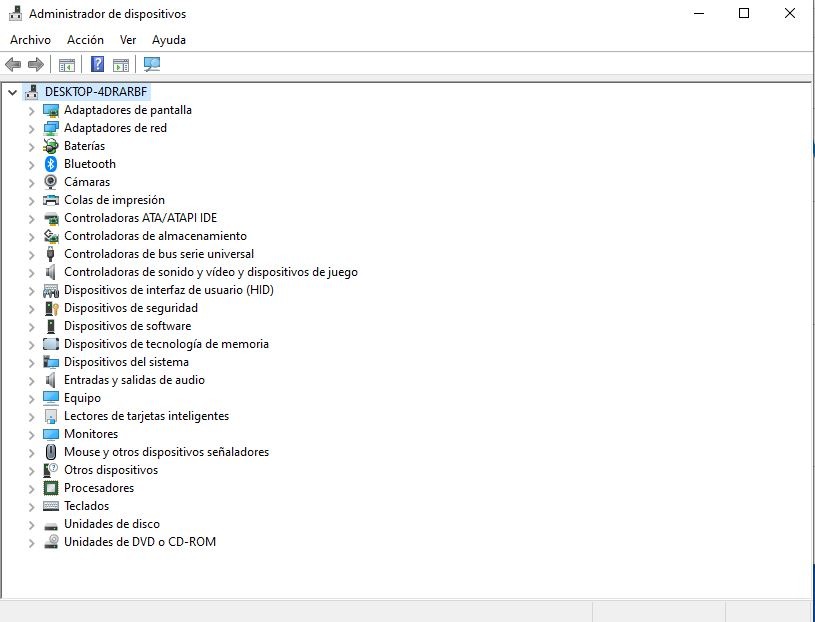The width and height of the screenshot is (815, 622).
Task: Scan for hardware changes monitor icon
Action: (x=152, y=64)
